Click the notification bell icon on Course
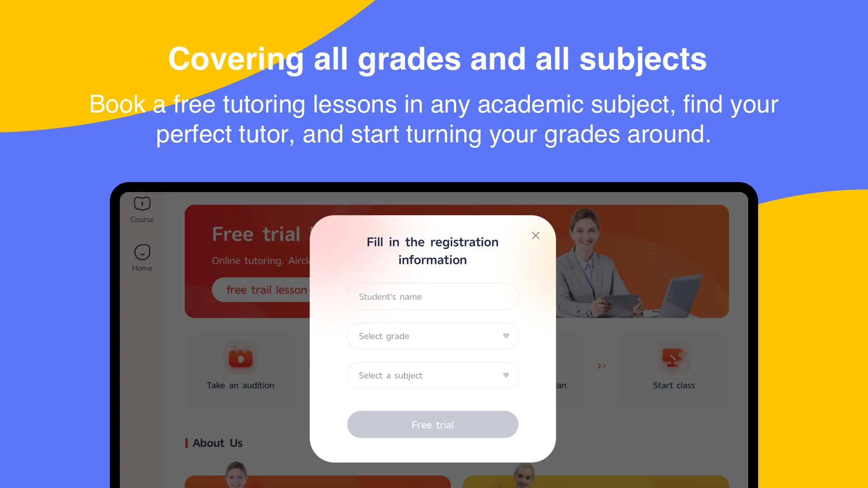The height and width of the screenshot is (488, 868). 142,202
